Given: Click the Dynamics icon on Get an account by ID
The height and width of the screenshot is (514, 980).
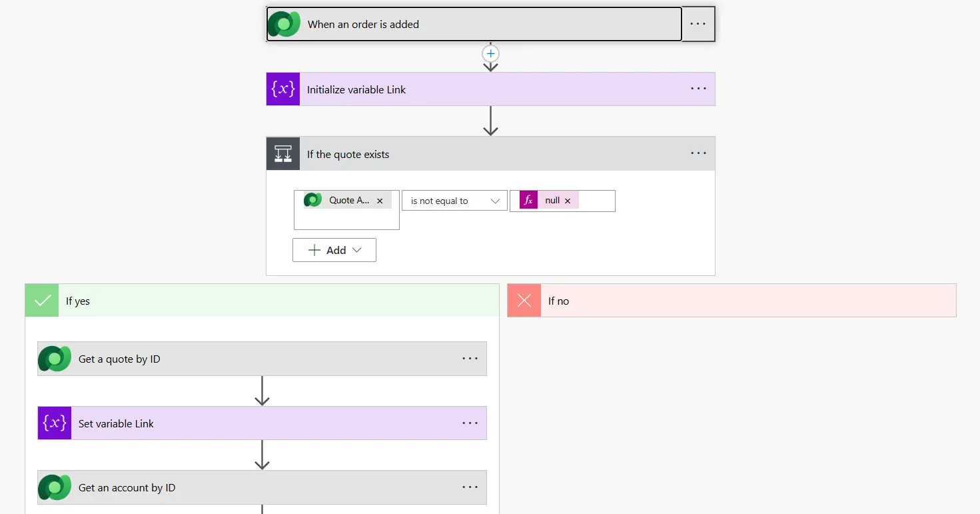Looking at the screenshot, I should (x=55, y=488).
